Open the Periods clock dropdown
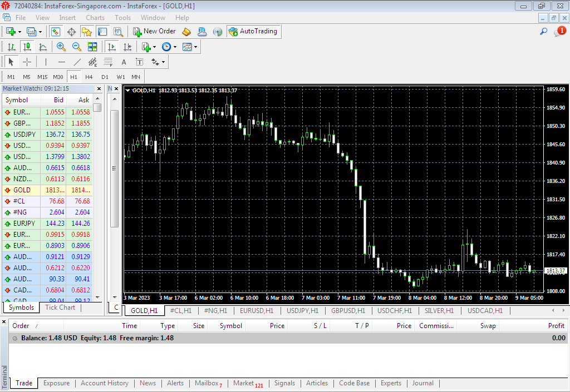Viewport: 570px width, 392px height. coord(169,47)
